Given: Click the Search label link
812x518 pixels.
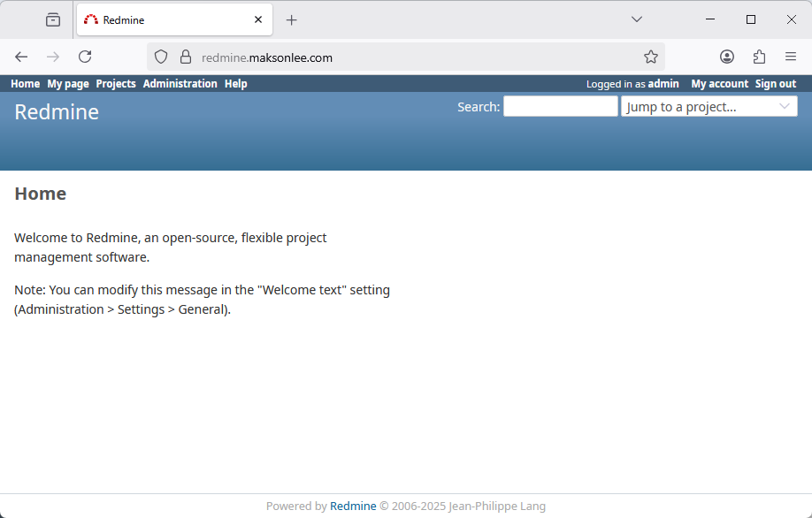Looking at the screenshot, I should (x=478, y=107).
